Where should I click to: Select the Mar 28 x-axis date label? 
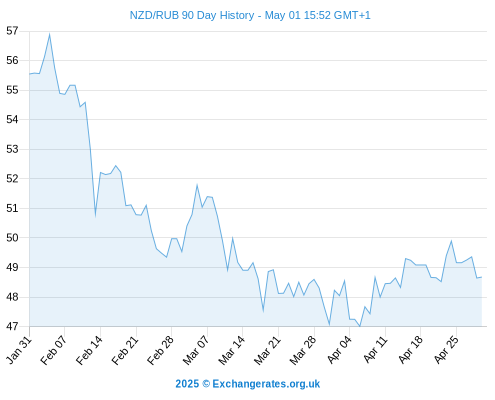tap(303, 350)
